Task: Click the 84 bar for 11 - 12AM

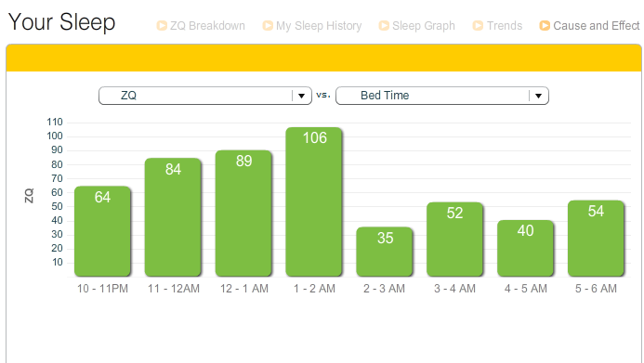Action: click(x=173, y=217)
